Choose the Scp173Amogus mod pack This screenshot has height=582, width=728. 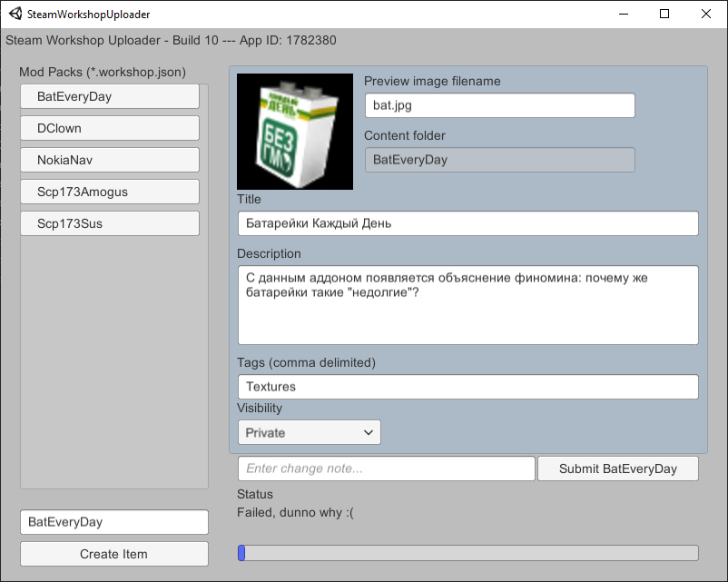[x=110, y=192]
